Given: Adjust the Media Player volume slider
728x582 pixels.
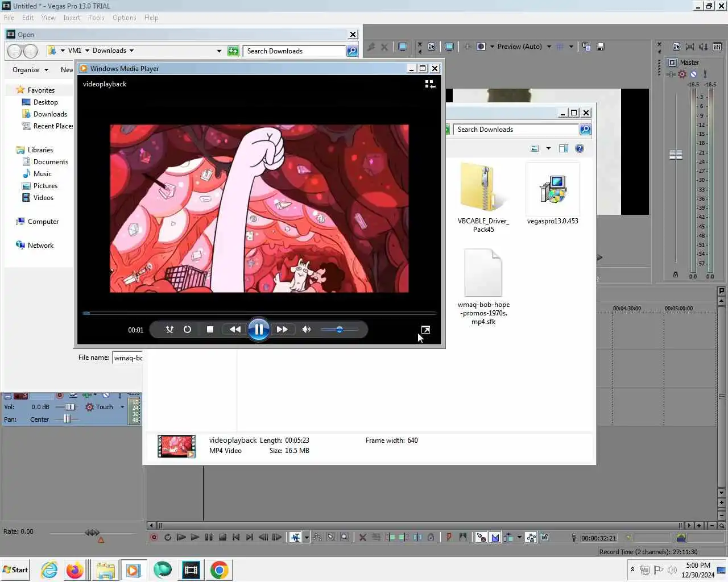Looking at the screenshot, I should coord(340,329).
